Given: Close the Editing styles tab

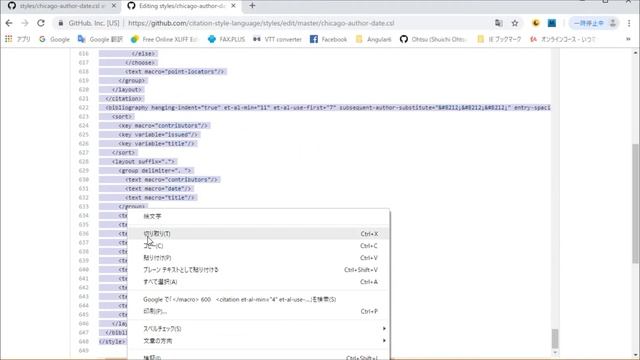Looking at the screenshot, I should (x=233, y=6).
